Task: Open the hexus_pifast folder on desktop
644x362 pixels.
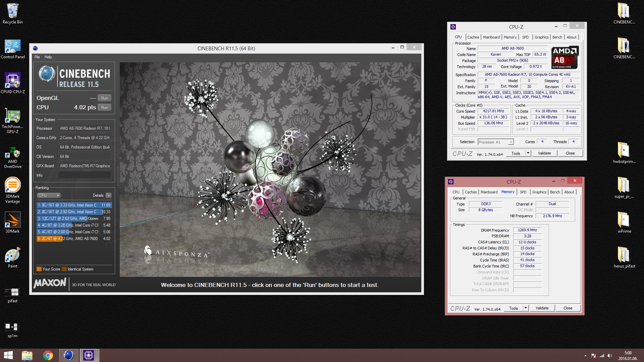Action: point(624,257)
